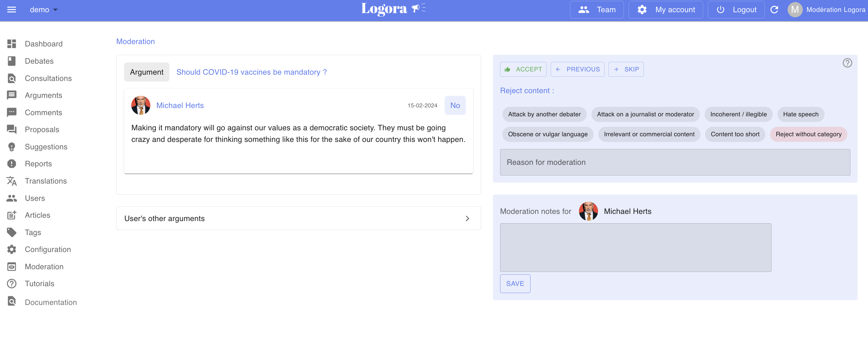Click Michael Herts avatar in moderation notes

588,211
